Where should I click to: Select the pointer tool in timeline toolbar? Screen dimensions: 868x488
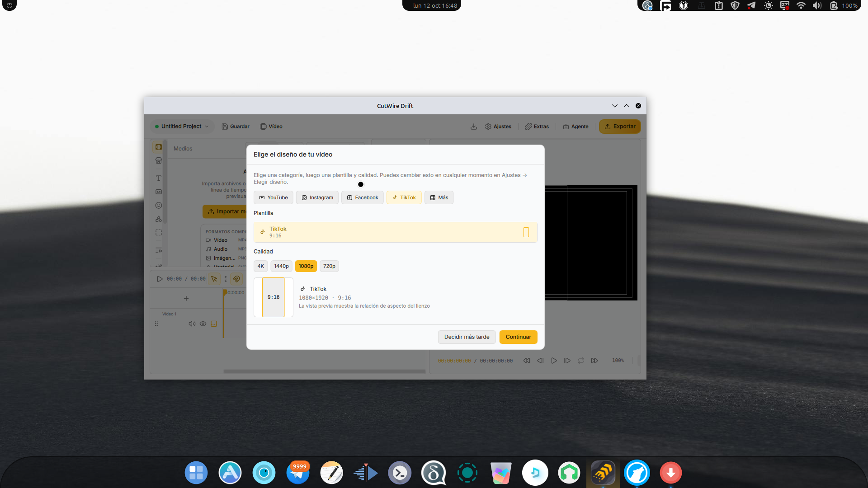pyautogui.click(x=214, y=279)
